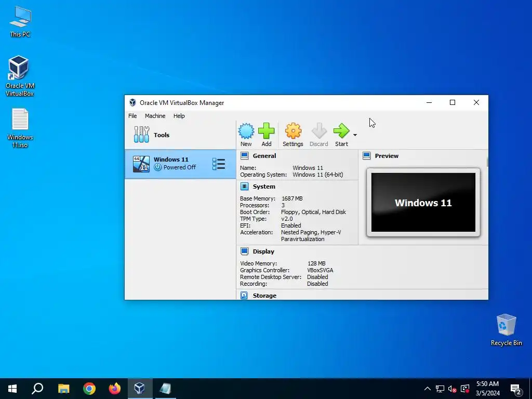Screen dimensions: 532x399
Task: Select the Windows 11 virtual machine entry
Action: [x=180, y=164]
